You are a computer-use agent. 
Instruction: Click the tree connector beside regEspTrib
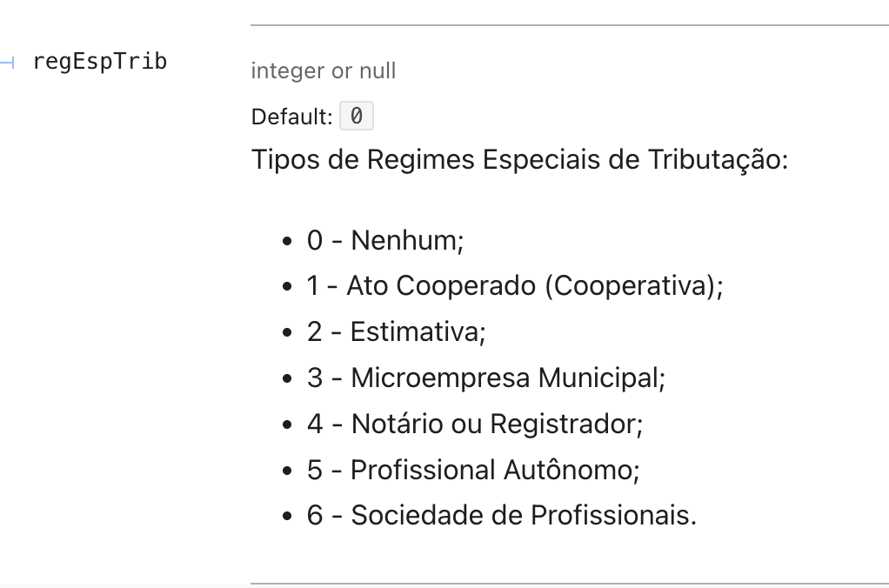click(7, 63)
